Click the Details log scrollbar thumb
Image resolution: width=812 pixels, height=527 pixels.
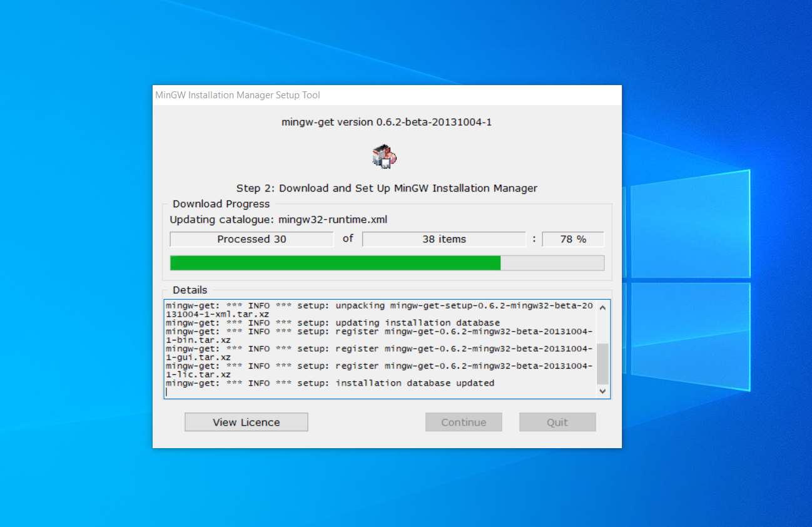(602, 364)
